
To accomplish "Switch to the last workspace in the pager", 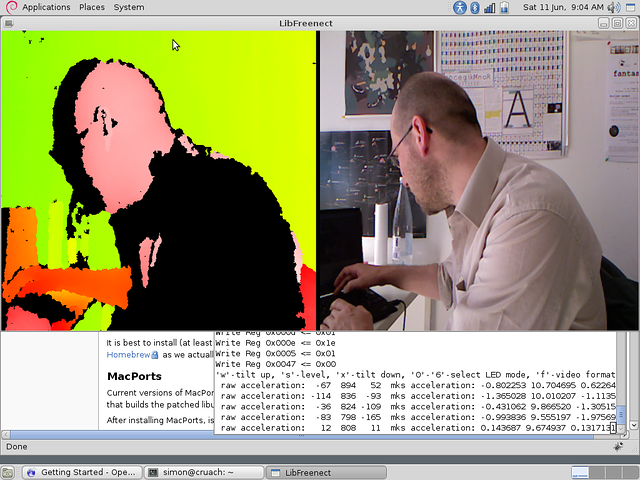I will (x=630, y=473).
